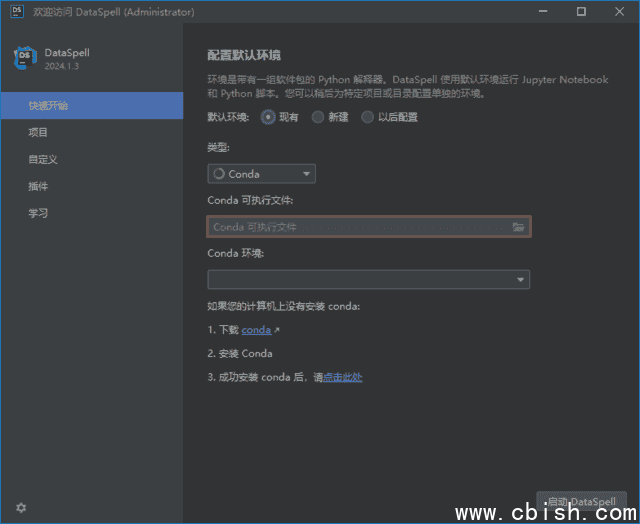Select the 新建 radio button

318,117
